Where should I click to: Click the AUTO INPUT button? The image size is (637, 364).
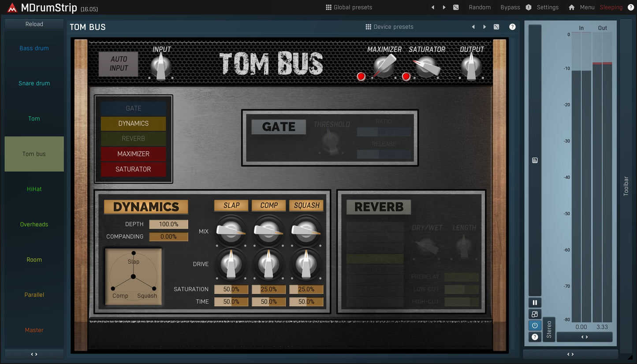(x=119, y=64)
